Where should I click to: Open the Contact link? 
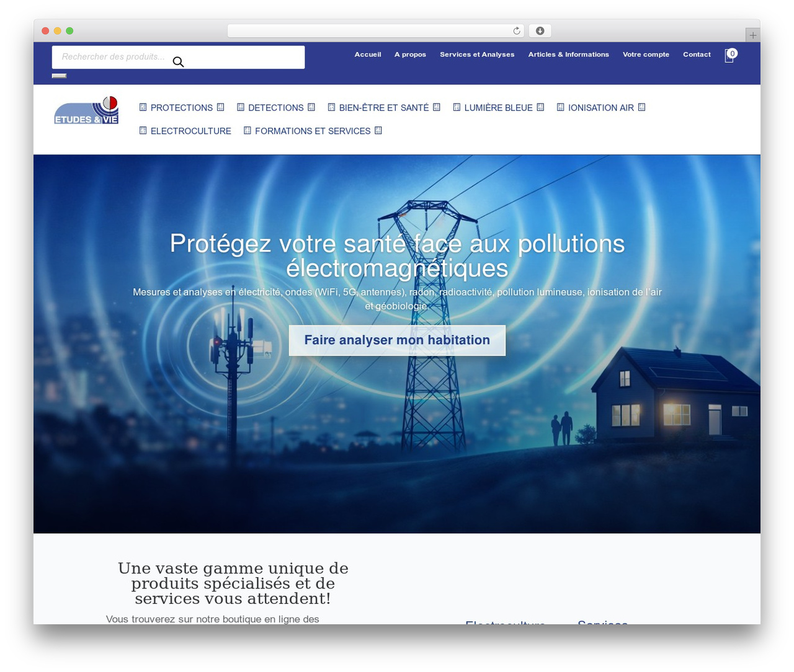pos(697,55)
